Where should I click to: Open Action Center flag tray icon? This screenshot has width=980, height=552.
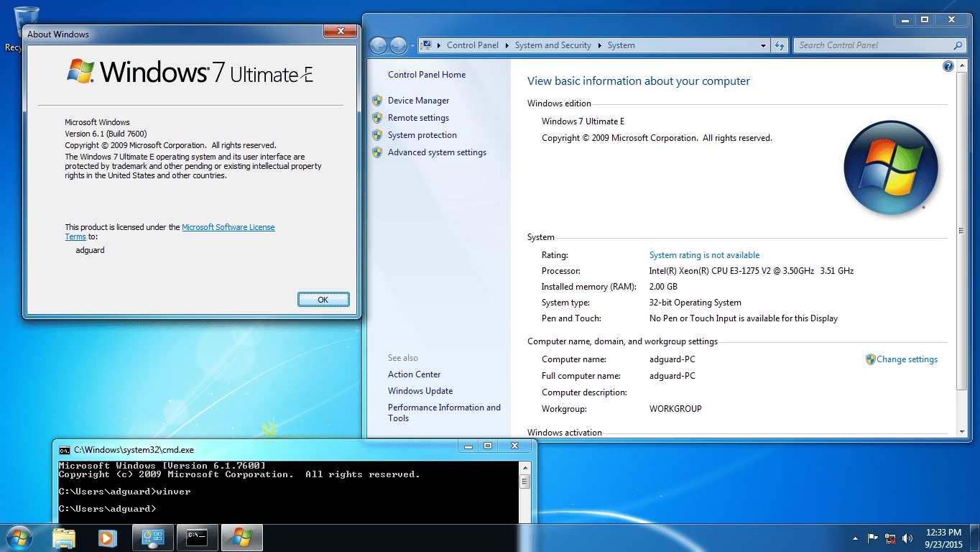coord(873,538)
